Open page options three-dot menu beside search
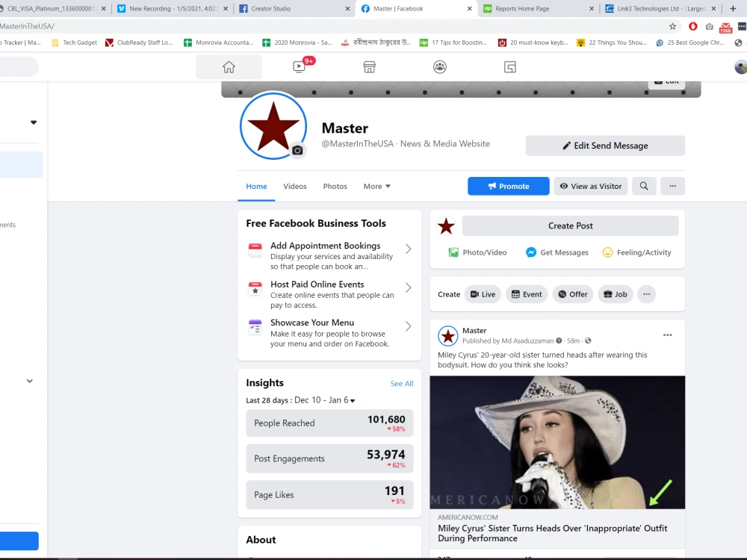The image size is (747, 560). coord(673,186)
